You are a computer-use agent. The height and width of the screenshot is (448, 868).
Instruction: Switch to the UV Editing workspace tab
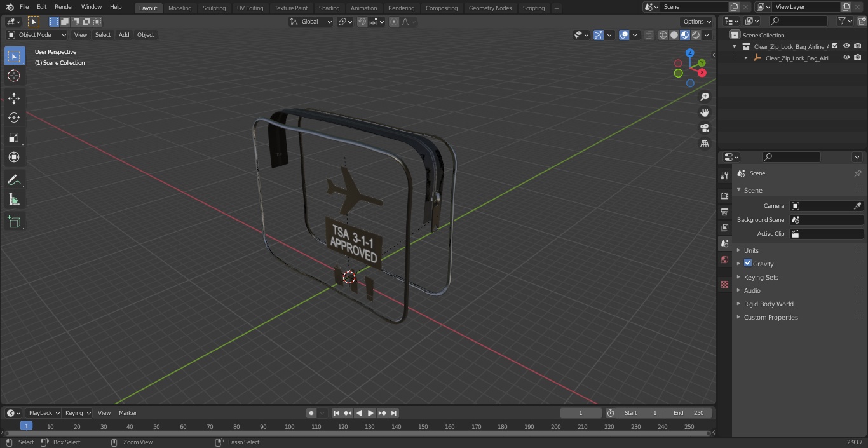pos(250,8)
